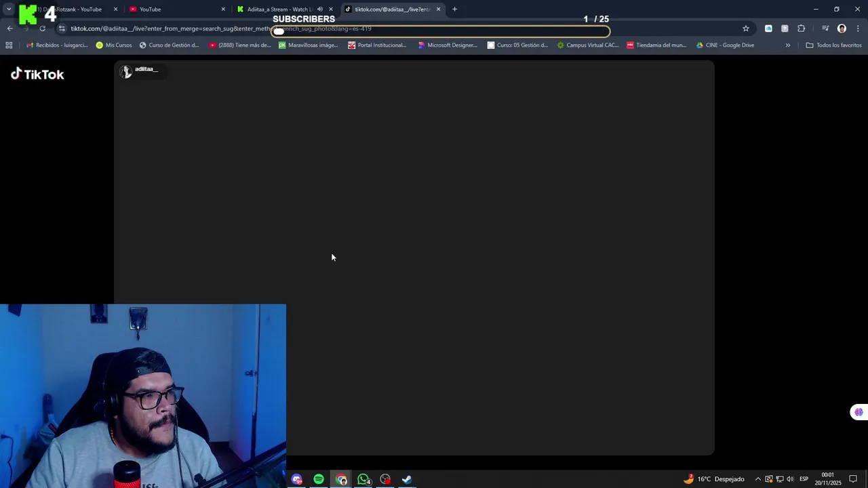Image resolution: width=868 pixels, height=488 pixels.
Task: Expand hidden system tray icons
Action: 758,479
